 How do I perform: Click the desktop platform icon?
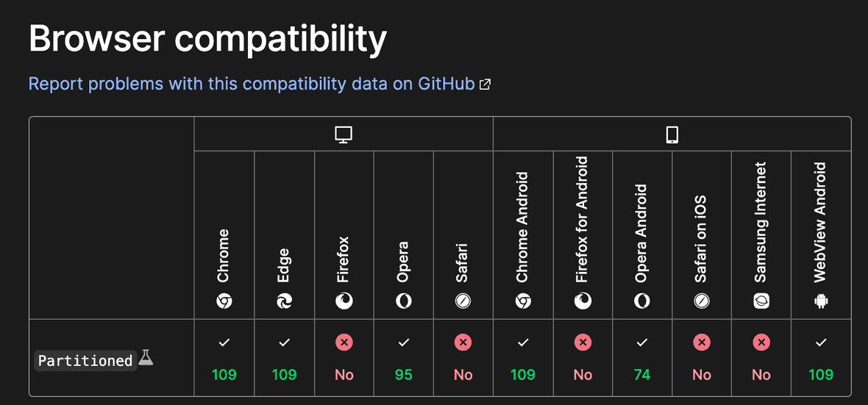pyautogui.click(x=344, y=135)
